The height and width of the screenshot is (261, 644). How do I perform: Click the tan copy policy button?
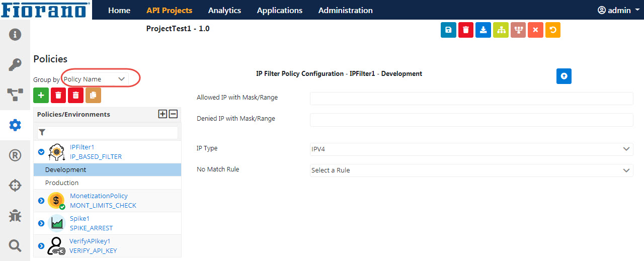click(x=93, y=95)
